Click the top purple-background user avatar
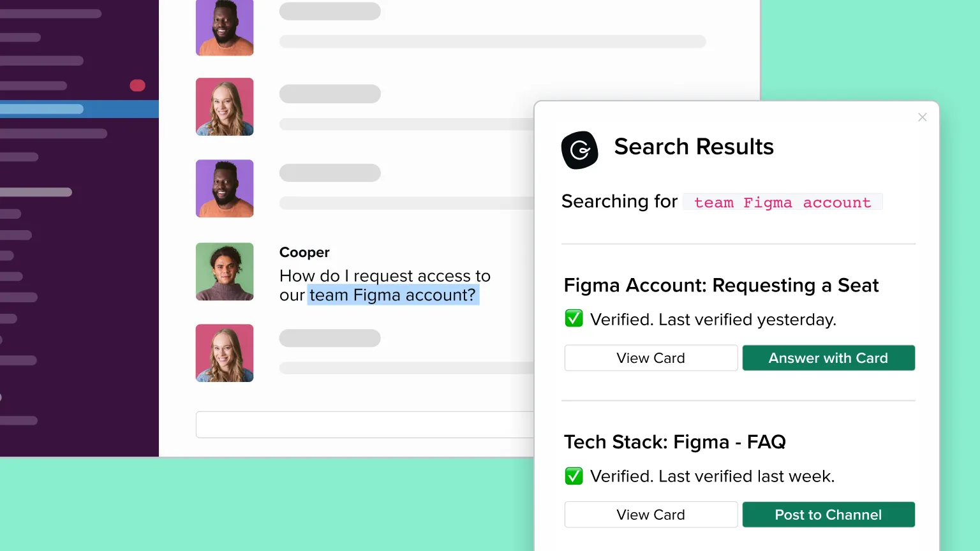This screenshot has height=551, width=980. pos(225,27)
